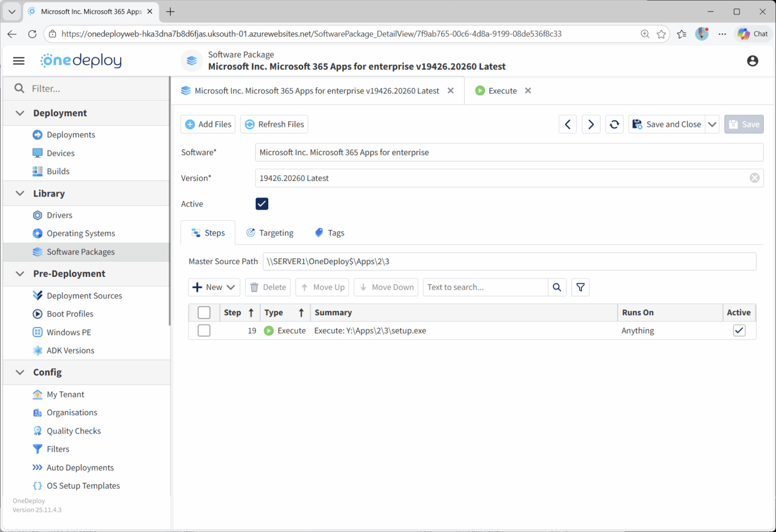Open the Save and Close dropdown arrow
The width and height of the screenshot is (776, 532).
(712, 124)
